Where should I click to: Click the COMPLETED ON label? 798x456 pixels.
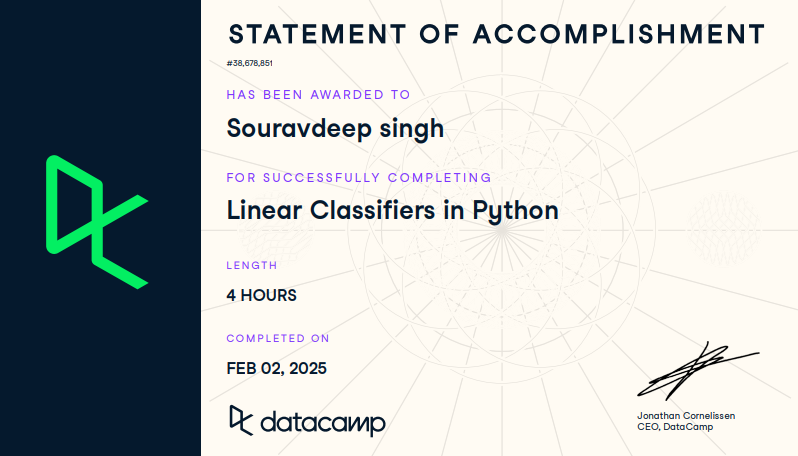(x=278, y=338)
